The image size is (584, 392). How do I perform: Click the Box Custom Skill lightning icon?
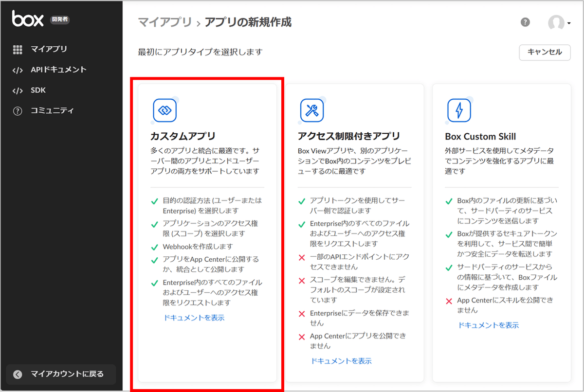[459, 110]
